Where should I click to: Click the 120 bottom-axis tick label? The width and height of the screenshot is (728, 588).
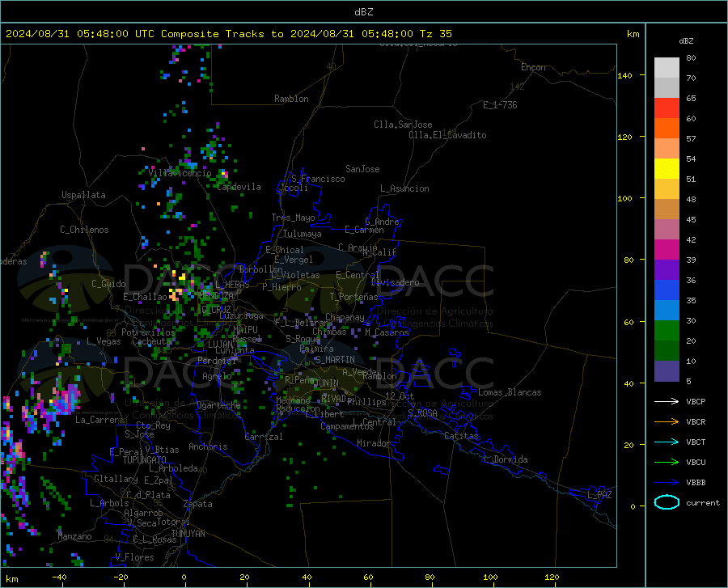552,577
